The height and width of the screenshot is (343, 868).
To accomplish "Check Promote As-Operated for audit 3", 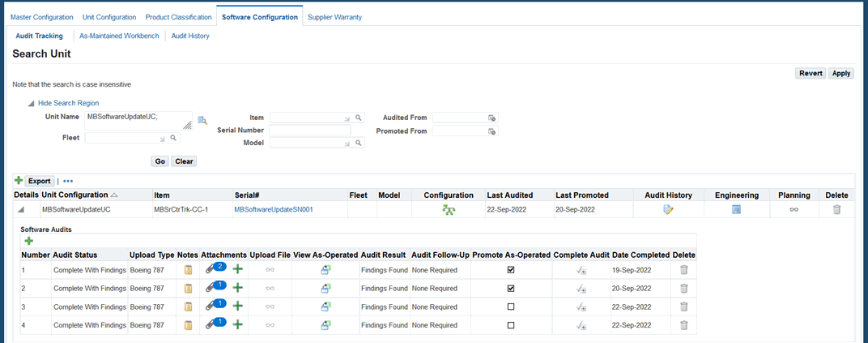I will point(511,307).
